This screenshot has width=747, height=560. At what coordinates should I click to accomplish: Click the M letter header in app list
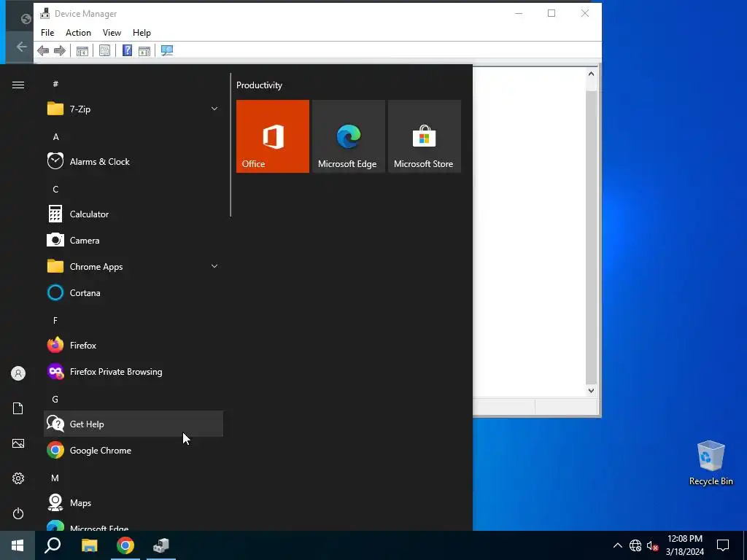click(55, 478)
